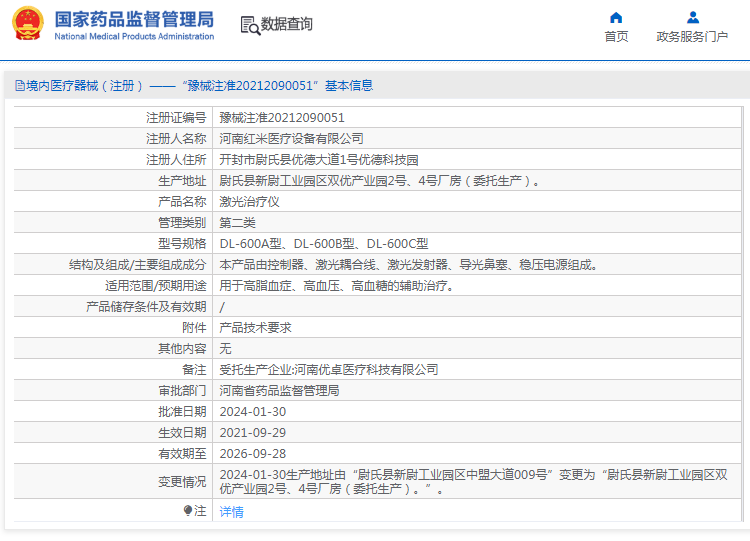Select registration number 豫械注准20212090051 value cell
This screenshot has width=750, height=541.
(282, 118)
